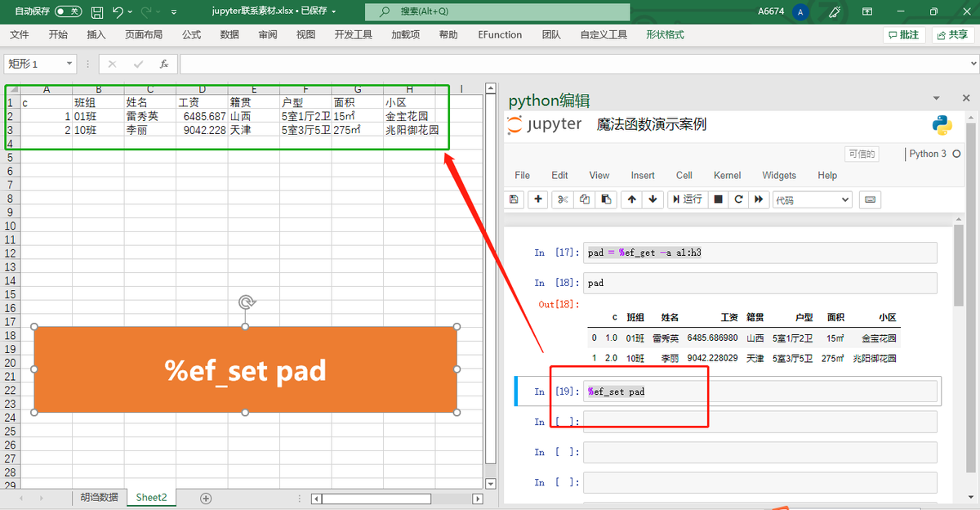Click code cell In [17] pad = %ef_get
Image resolution: width=980 pixels, height=510 pixels.
760,253
